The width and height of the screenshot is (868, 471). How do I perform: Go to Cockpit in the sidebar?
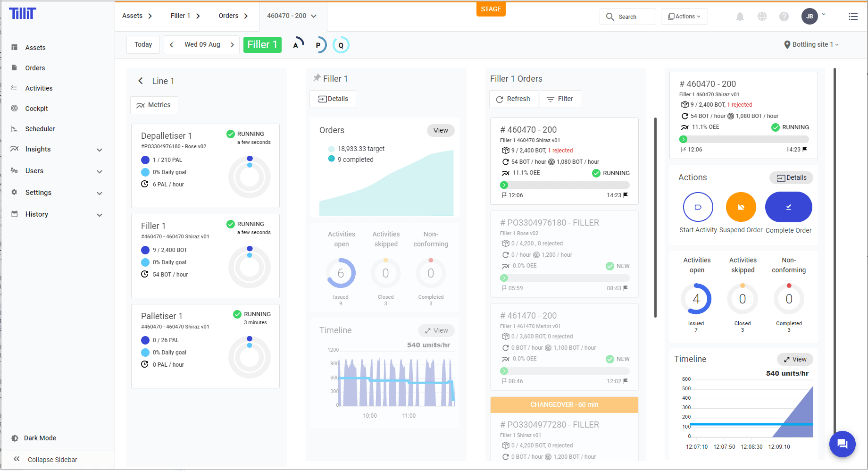[x=36, y=109]
